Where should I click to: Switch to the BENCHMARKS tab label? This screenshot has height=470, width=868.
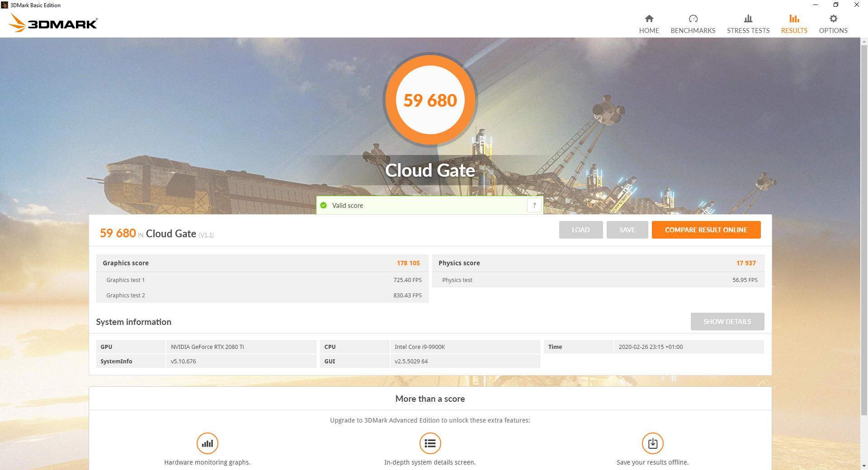tap(693, 31)
